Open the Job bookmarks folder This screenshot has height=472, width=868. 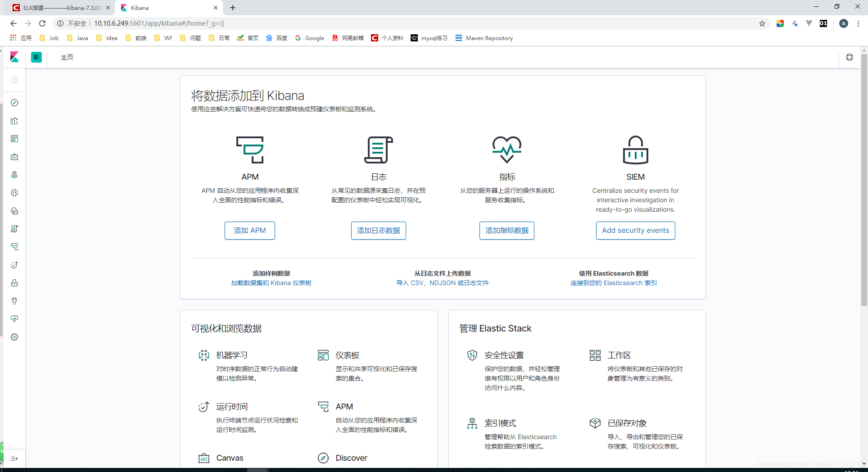(x=49, y=38)
